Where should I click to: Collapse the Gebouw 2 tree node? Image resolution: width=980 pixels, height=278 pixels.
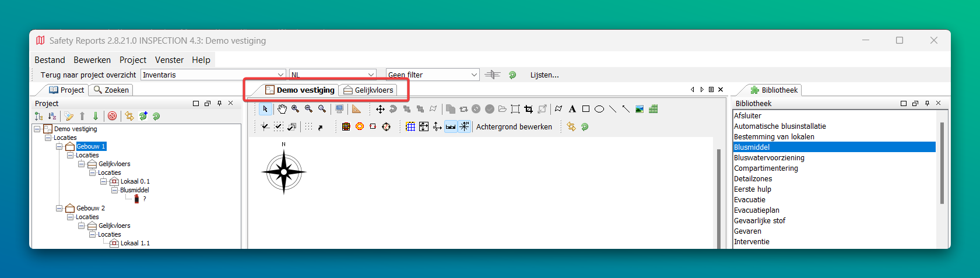[59, 208]
